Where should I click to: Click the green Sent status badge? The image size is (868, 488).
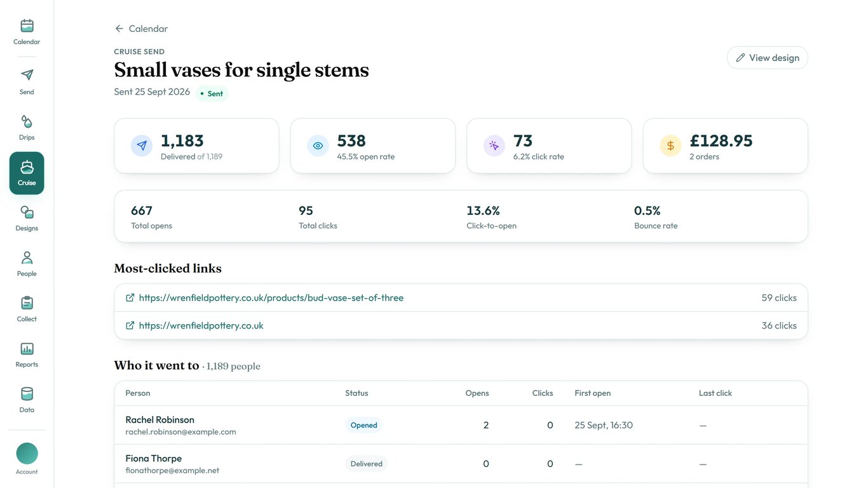pyautogui.click(x=212, y=93)
